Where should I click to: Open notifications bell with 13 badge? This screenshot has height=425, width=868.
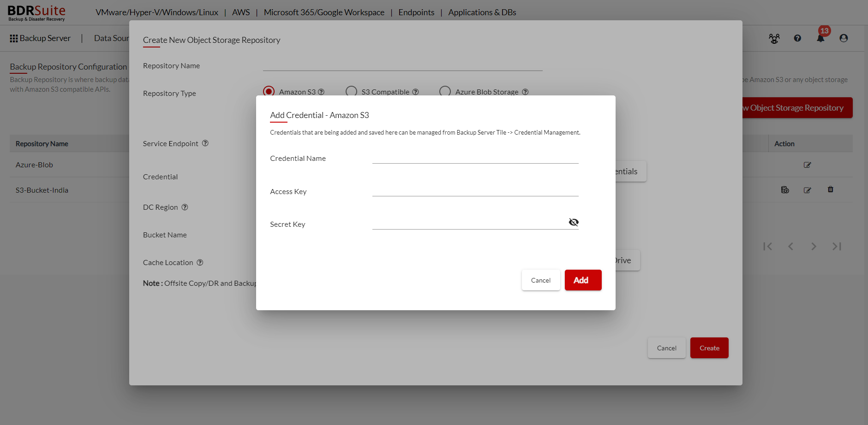pyautogui.click(x=821, y=38)
